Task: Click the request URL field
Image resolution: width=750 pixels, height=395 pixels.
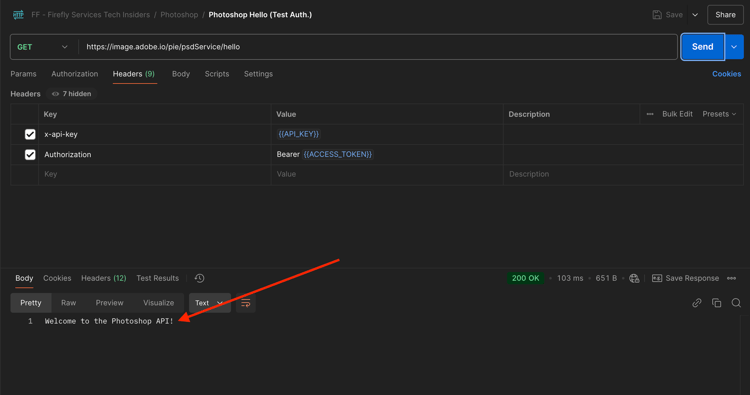Action: click(378, 47)
